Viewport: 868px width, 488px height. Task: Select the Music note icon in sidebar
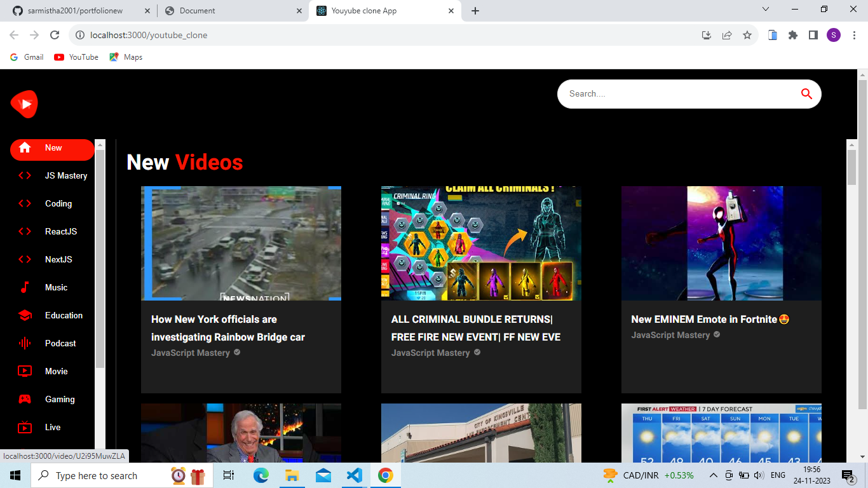25,287
